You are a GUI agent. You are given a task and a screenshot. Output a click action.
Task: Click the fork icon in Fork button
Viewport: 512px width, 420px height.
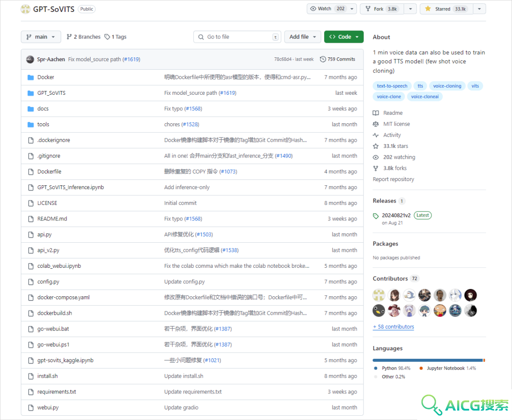(x=368, y=9)
